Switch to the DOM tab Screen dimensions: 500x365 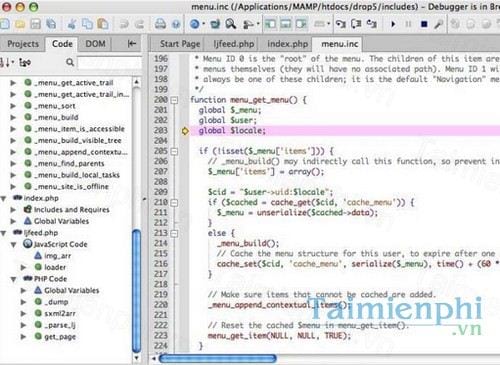(x=95, y=44)
